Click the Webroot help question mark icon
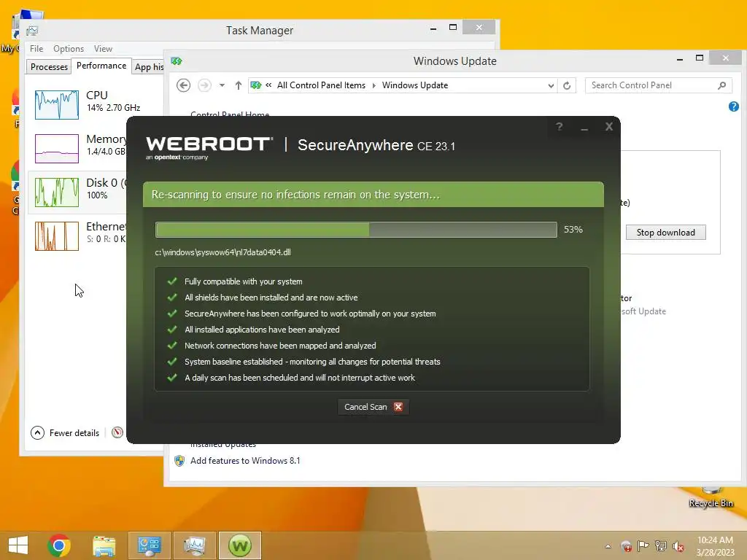The image size is (747, 560). coord(560,127)
